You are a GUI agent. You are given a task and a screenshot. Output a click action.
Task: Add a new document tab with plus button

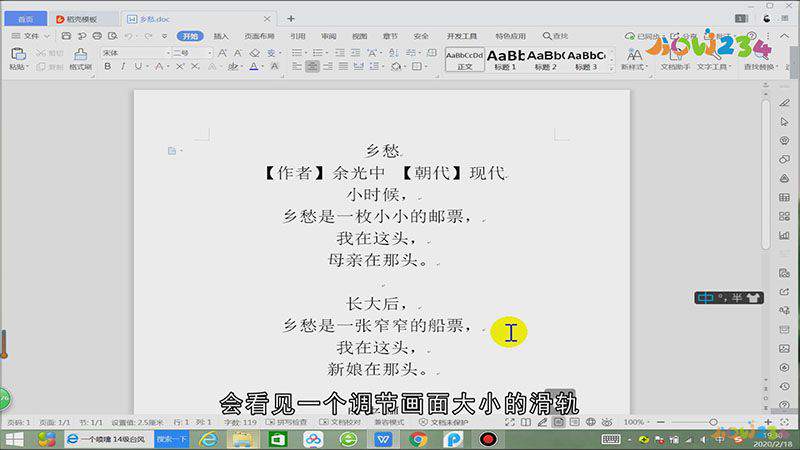[x=291, y=19]
